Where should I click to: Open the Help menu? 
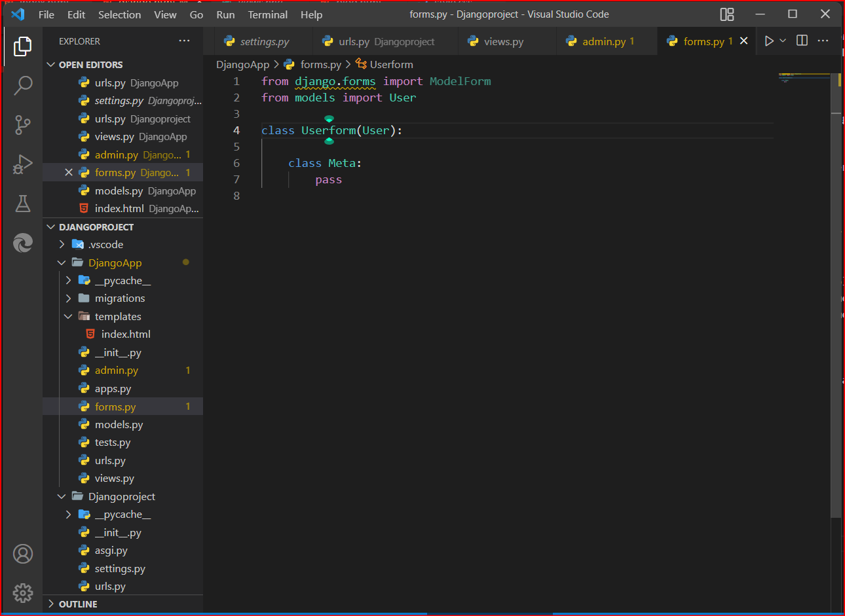(x=312, y=14)
